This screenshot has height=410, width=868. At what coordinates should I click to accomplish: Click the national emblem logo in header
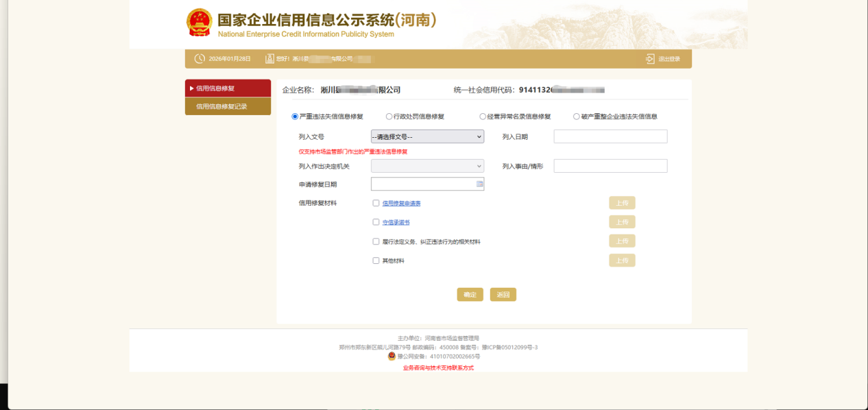tap(200, 23)
